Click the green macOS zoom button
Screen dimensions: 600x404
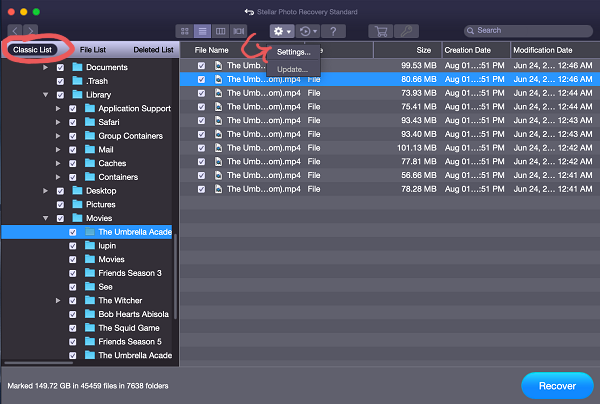tap(36, 12)
